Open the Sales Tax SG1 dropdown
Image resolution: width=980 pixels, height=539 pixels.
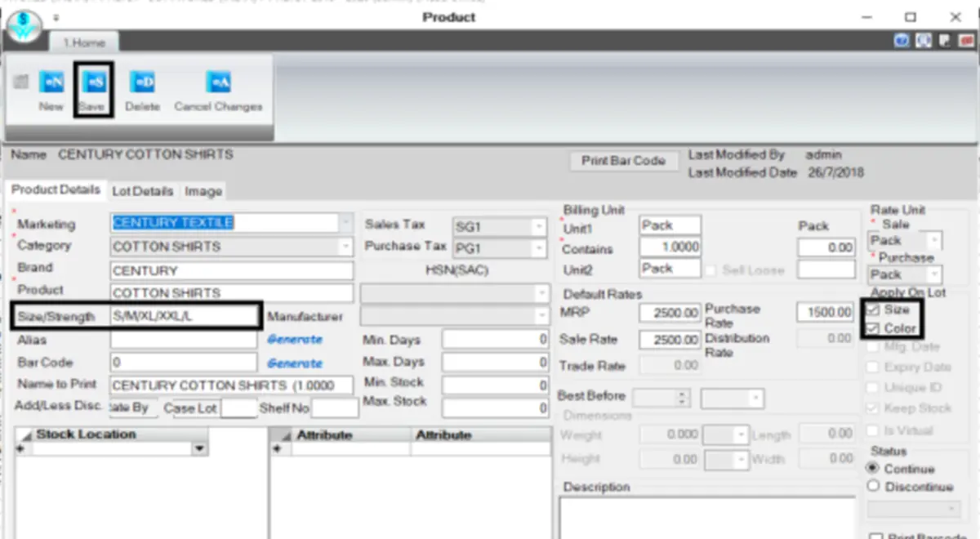coord(539,226)
